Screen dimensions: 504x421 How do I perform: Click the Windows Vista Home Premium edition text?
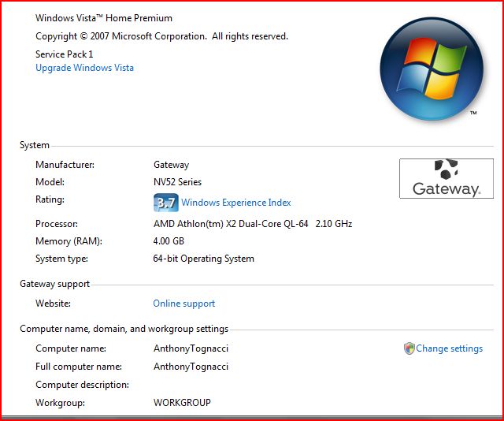pos(104,18)
